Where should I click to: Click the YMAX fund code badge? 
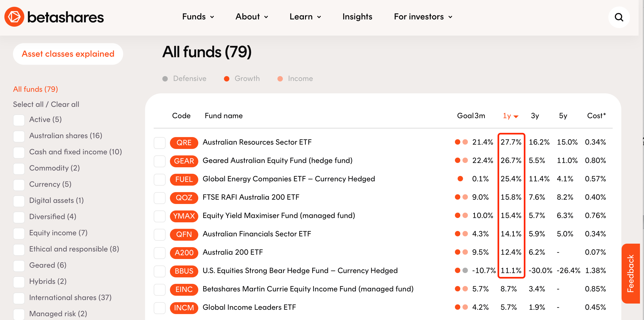pyautogui.click(x=184, y=216)
